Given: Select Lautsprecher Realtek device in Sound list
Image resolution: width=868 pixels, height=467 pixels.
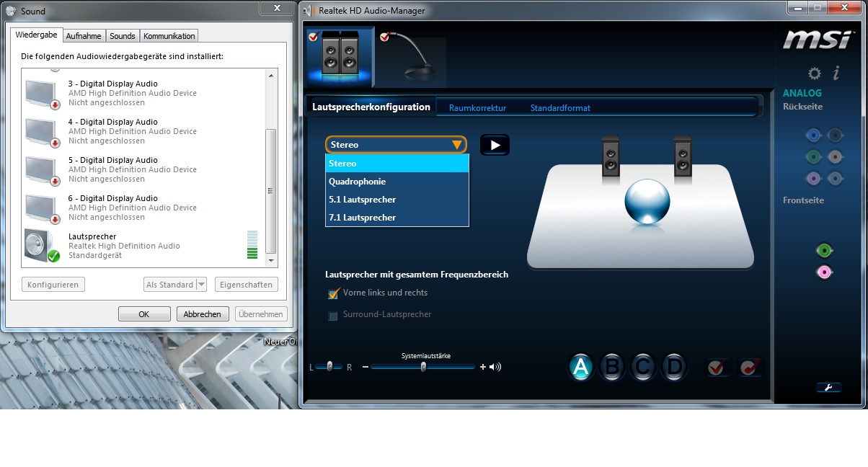Looking at the screenshot, I should pyautogui.click(x=143, y=246).
